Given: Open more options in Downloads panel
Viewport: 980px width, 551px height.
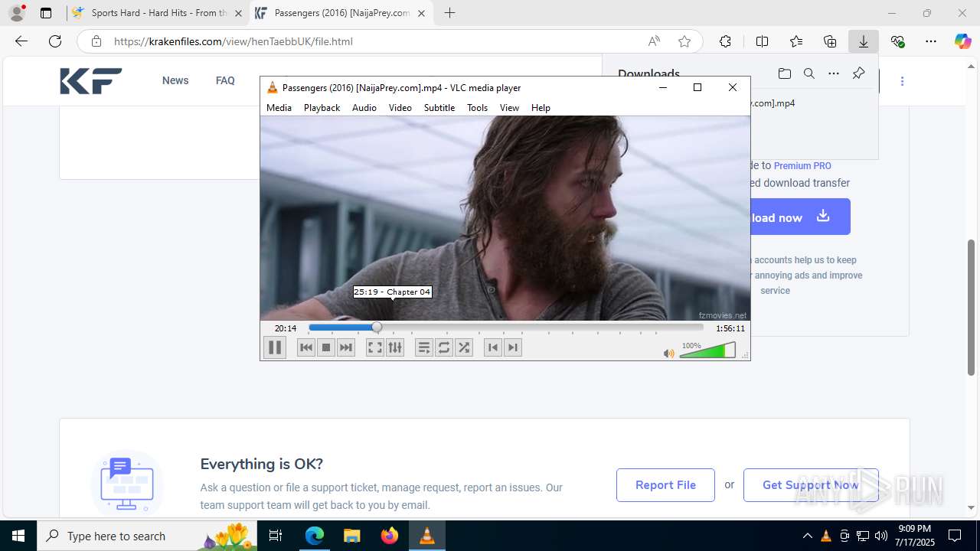Looking at the screenshot, I should tap(834, 73).
